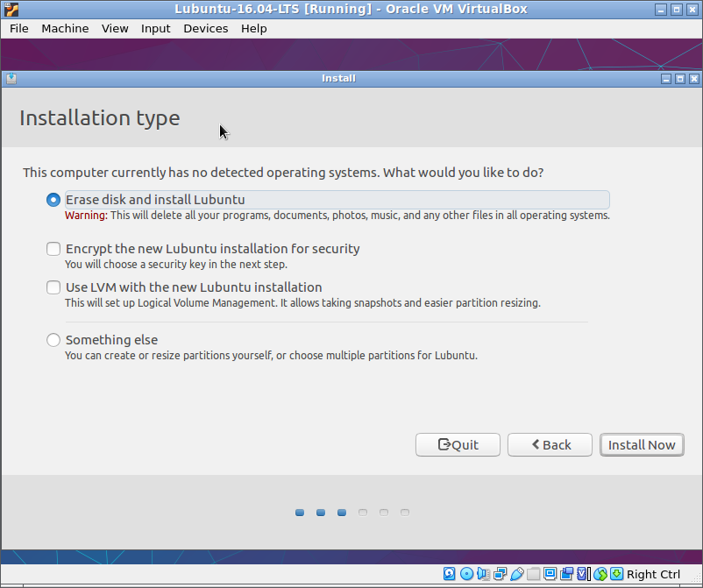Click the Install window's title bar icon
The image size is (703, 588).
[x=11, y=79]
